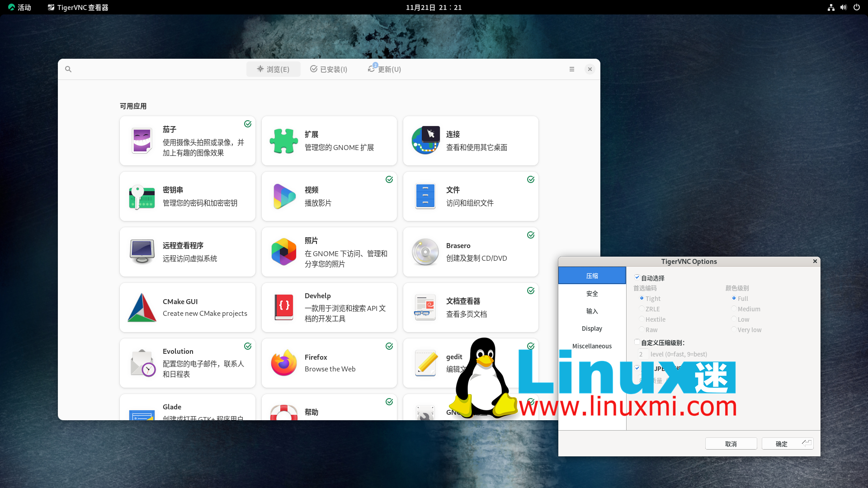Select the Medium color level radio button
Image resolution: width=868 pixels, height=488 pixels.
[x=734, y=309]
